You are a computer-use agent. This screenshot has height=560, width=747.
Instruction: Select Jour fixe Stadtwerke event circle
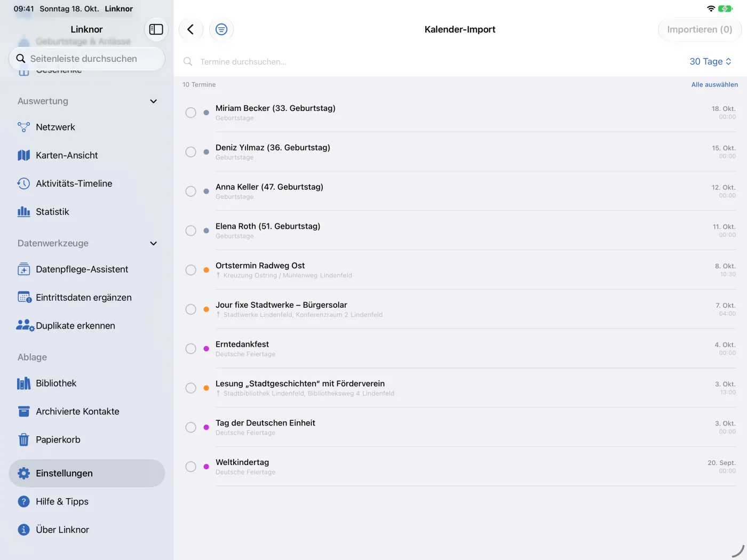[x=190, y=309]
